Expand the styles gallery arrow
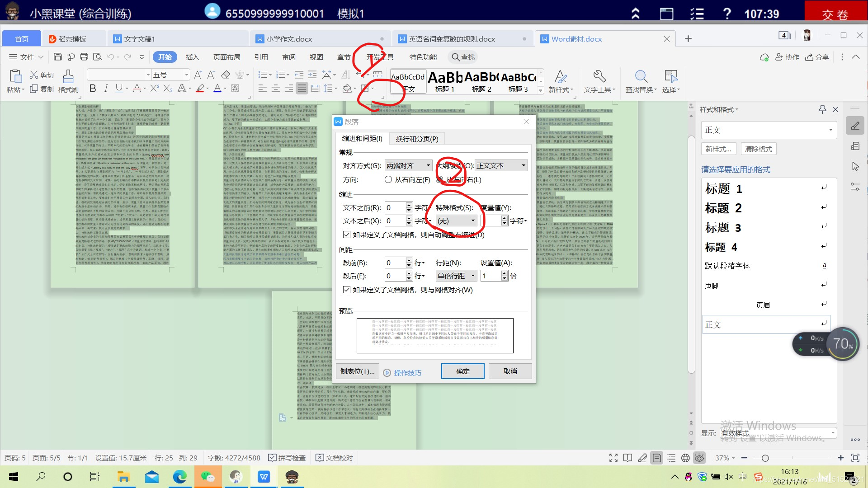Screen dimensions: 868x488 click(541, 90)
